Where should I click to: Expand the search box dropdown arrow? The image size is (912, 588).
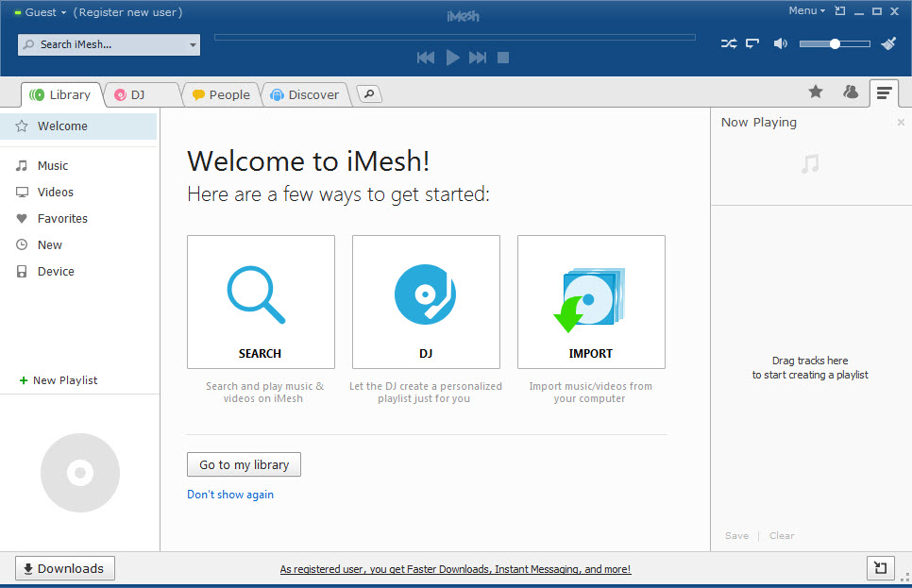pos(194,44)
